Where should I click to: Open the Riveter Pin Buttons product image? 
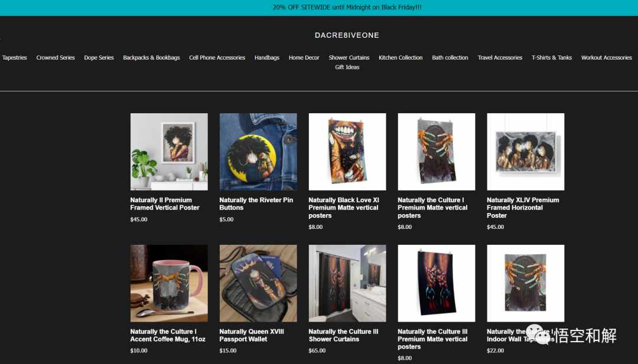258,152
